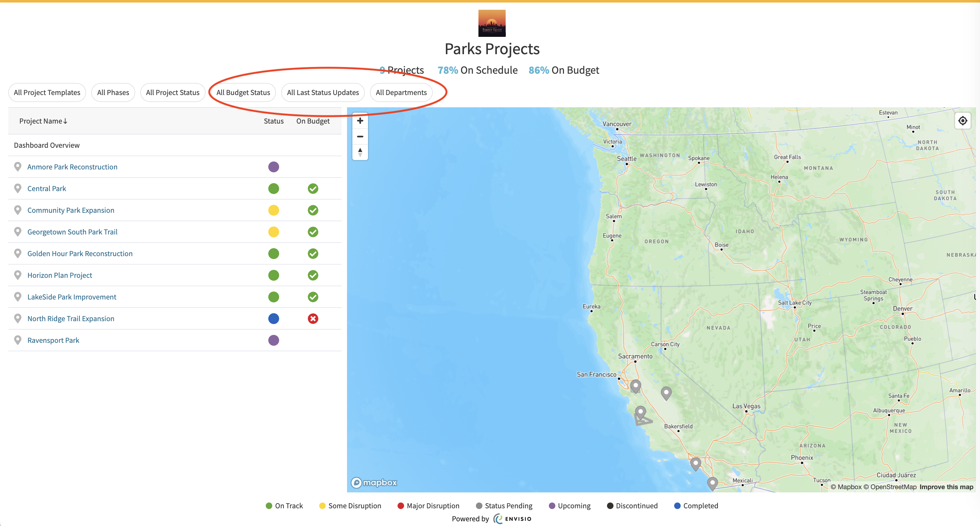Sort by Project Name column
Screen dimensions: 980x526
click(x=43, y=121)
